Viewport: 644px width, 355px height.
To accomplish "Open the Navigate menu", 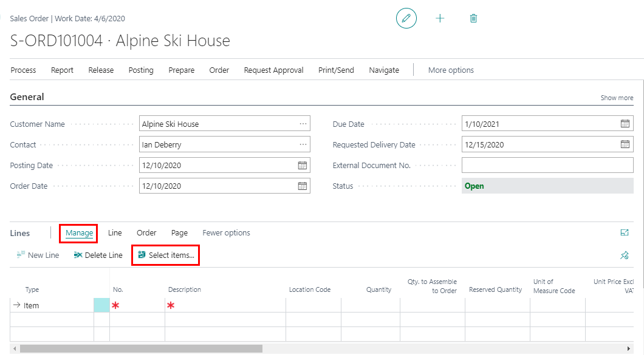I will coord(384,70).
